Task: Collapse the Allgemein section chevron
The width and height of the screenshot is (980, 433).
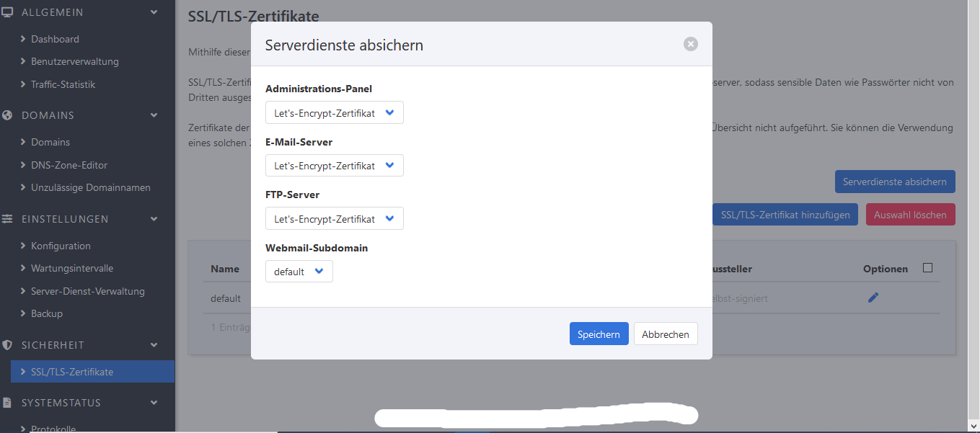Action: (x=154, y=12)
